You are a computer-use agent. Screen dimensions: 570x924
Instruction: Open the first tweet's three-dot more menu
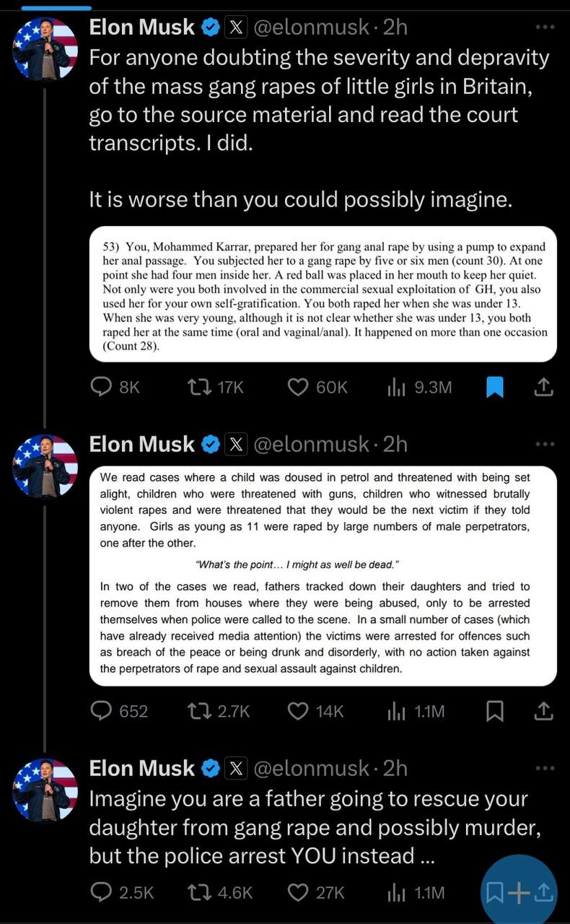pos(545,27)
